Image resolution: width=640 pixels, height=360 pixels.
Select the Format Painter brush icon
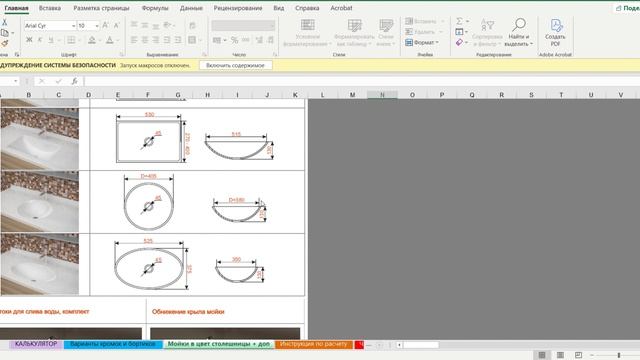[4, 43]
